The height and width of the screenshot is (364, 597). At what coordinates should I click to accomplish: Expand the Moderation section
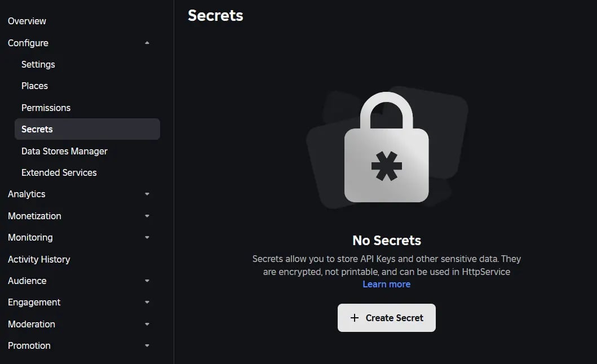(x=147, y=324)
